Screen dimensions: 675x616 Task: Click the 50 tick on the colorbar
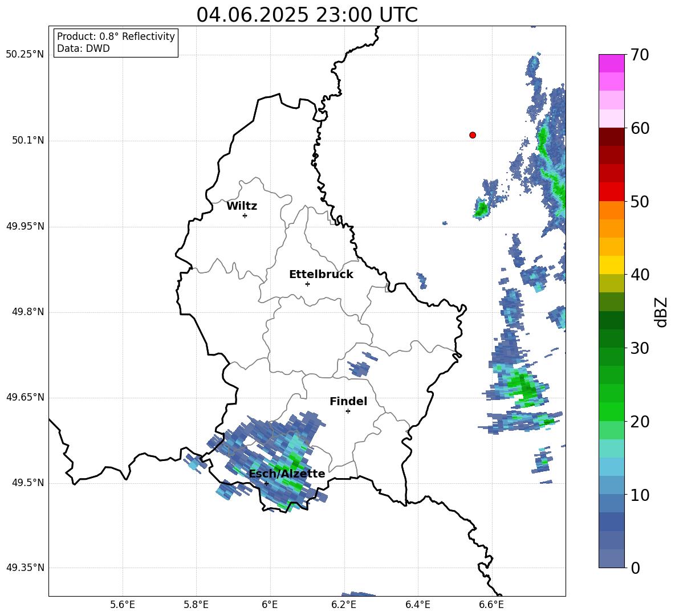640,201
